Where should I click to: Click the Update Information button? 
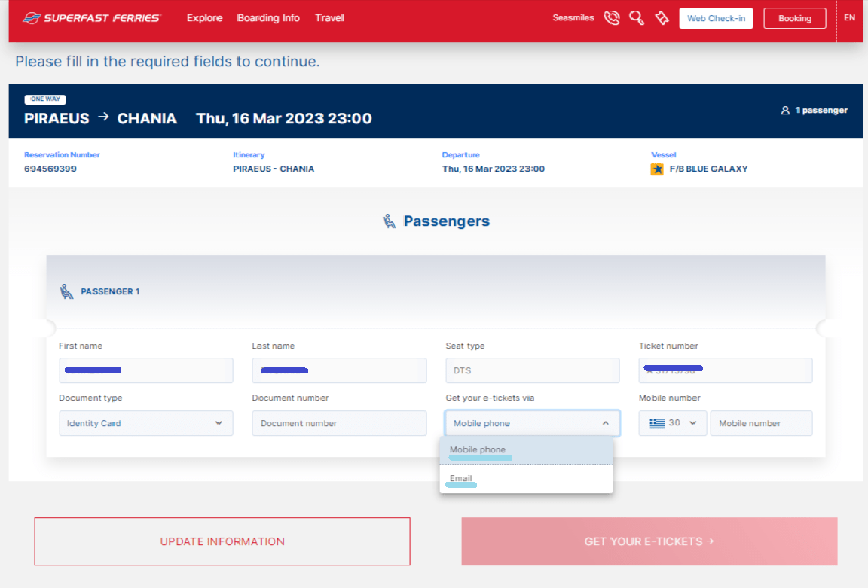point(222,541)
